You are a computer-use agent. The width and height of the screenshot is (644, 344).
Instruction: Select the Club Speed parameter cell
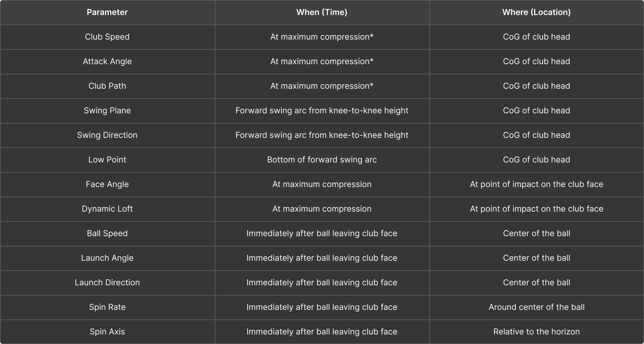click(x=107, y=37)
